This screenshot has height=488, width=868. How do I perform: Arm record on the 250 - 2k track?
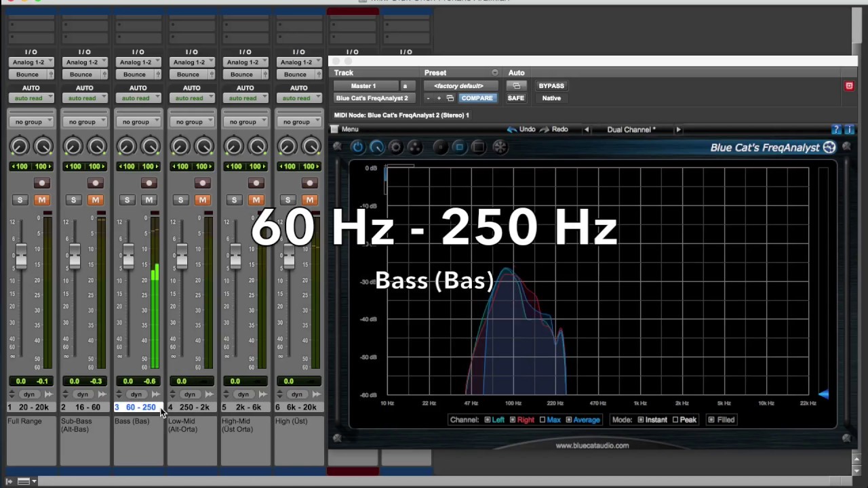(203, 183)
